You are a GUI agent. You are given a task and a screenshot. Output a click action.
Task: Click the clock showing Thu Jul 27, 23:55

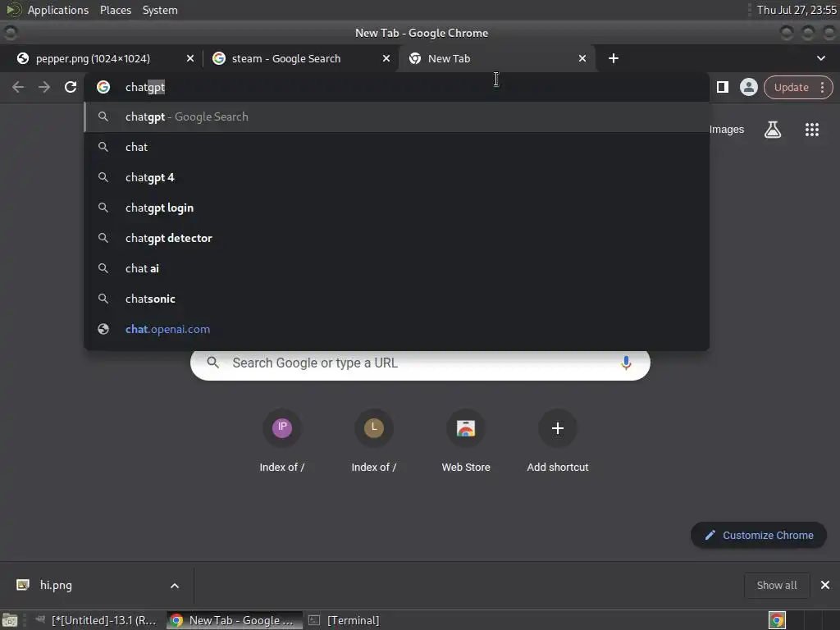coord(797,10)
